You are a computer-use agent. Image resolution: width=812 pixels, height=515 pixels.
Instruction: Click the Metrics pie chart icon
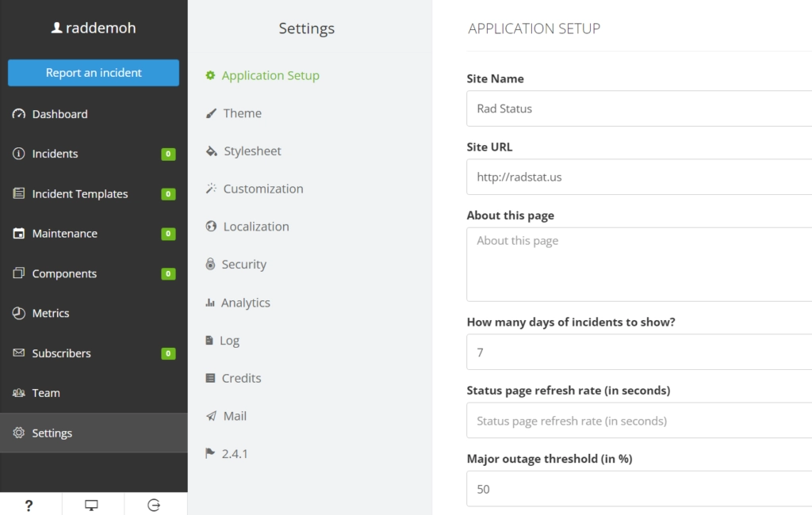[19, 313]
